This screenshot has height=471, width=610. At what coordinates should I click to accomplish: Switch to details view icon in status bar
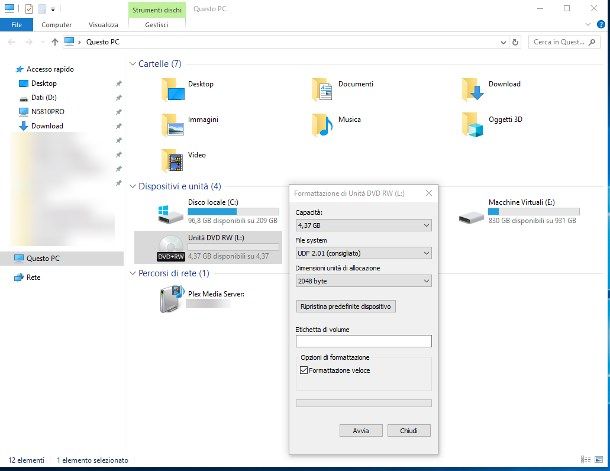coord(585,460)
